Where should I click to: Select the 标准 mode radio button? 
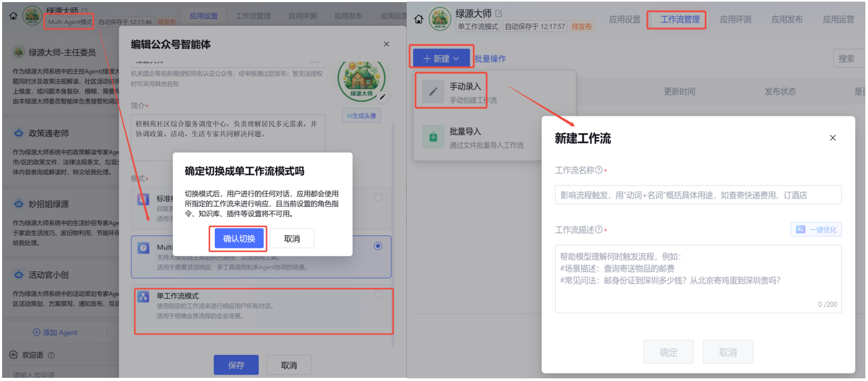[x=378, y=197]
